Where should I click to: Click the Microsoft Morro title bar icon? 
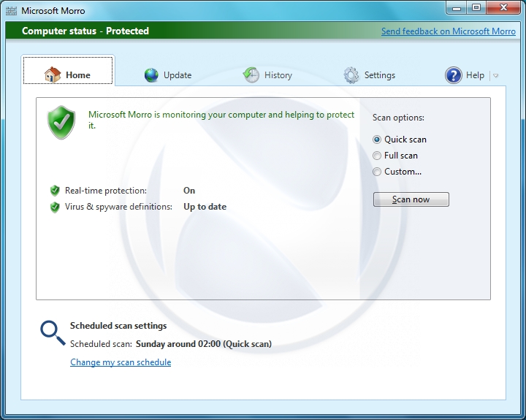[x=11, y=11]
